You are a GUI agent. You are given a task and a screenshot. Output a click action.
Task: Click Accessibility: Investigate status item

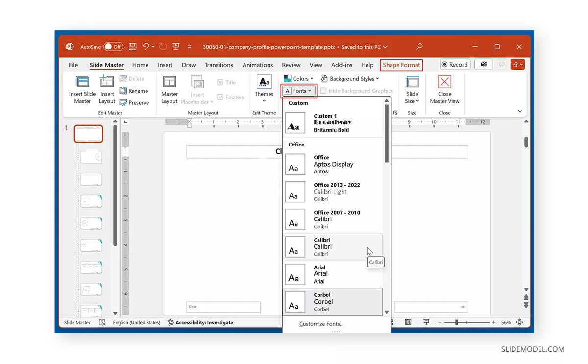[200, 323]
